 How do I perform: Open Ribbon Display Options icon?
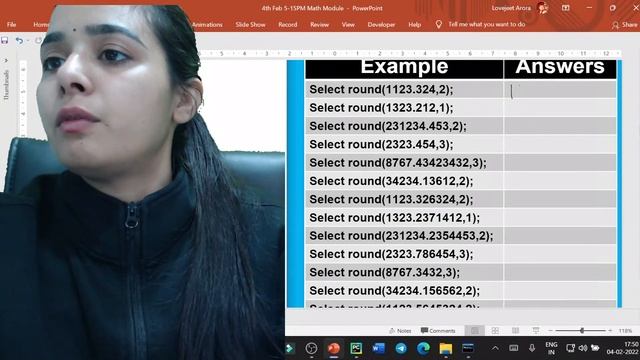[x=565, y=8]
